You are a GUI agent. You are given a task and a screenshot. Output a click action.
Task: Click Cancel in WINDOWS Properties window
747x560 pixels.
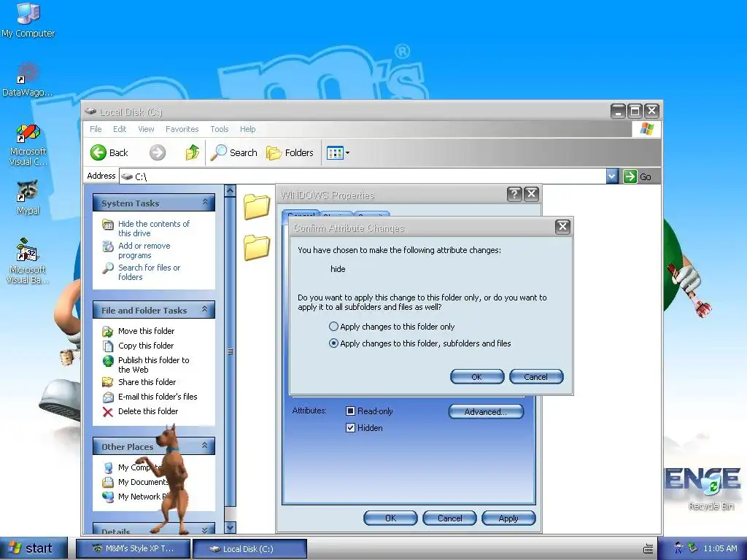click(449, 518)
